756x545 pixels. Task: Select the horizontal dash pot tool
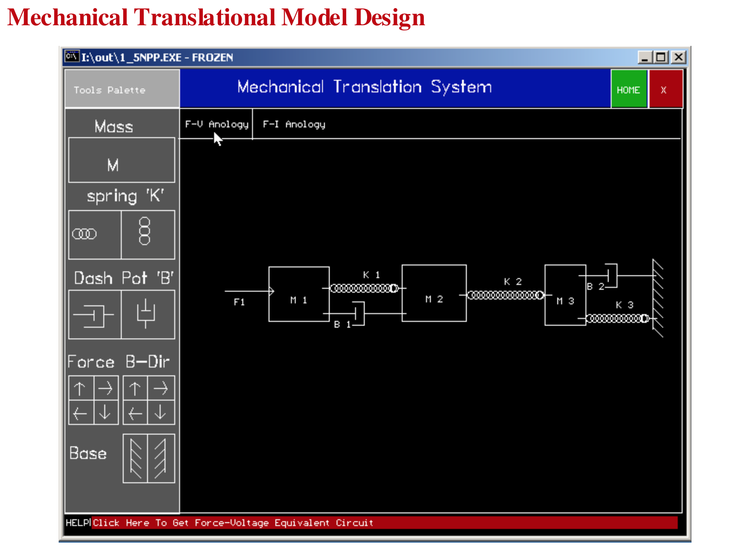point(94,314)
